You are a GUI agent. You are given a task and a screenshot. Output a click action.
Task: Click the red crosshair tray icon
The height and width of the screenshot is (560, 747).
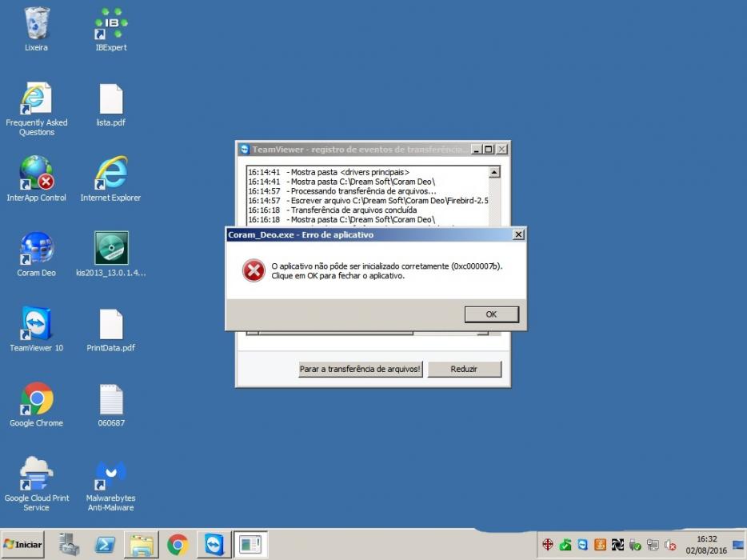coord(547,544)
